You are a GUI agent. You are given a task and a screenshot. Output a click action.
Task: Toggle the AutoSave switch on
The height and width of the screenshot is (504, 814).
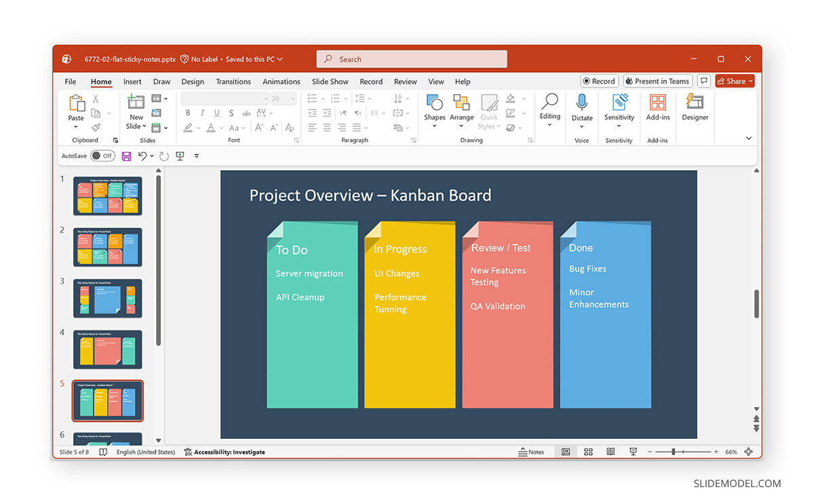(x=102, y=155)
